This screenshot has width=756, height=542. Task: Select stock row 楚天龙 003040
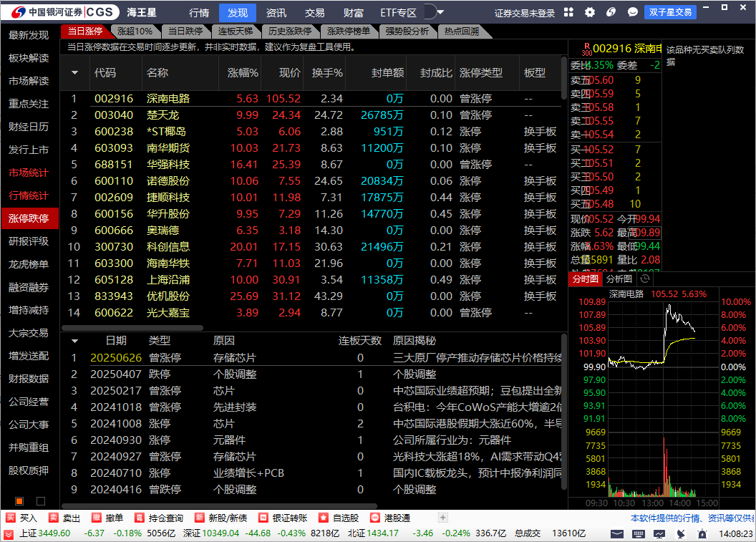pyautogui.click(x=310, y=115)
